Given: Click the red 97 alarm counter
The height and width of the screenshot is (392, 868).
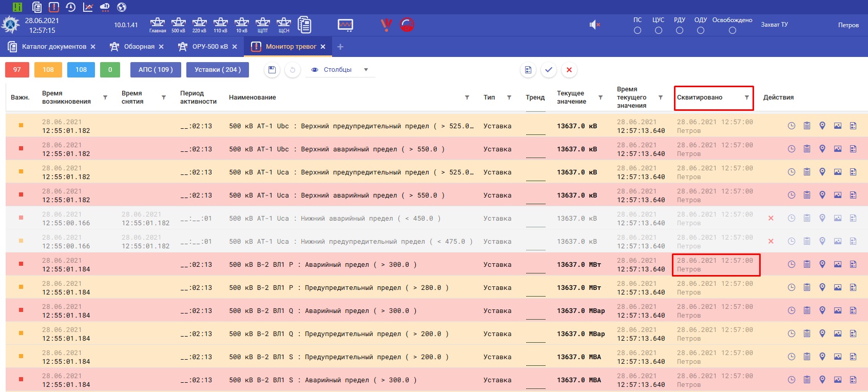Looking at the screenshot, I should point(17,70).
